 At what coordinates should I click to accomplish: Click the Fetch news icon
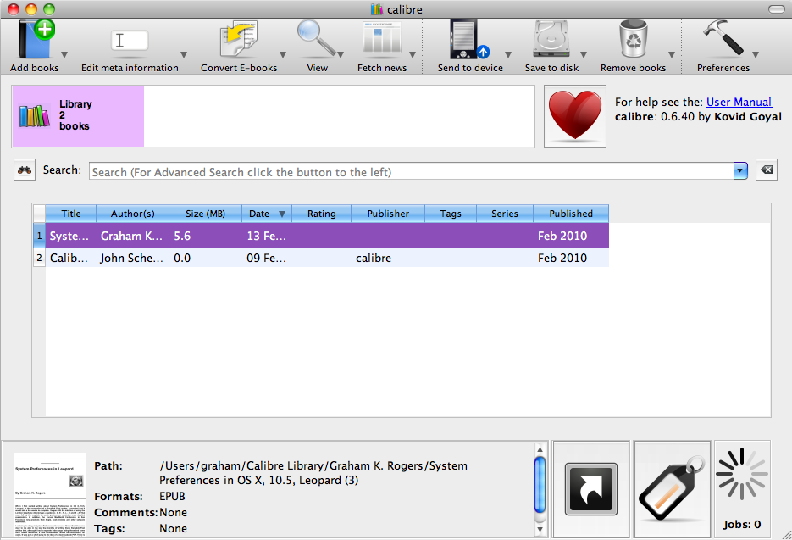click(x=382, y=38)
